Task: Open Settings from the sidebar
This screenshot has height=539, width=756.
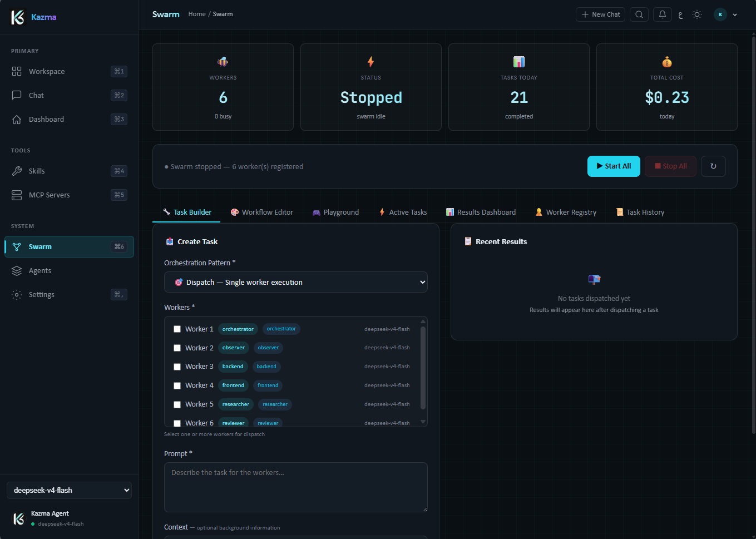Action: coord(69,294)
